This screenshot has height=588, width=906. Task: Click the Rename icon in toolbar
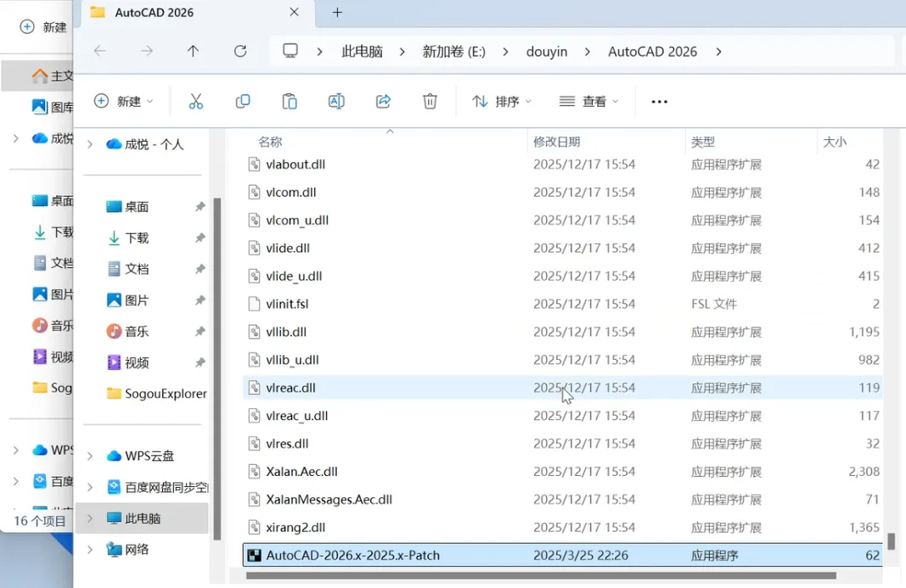tap(336, 102)
